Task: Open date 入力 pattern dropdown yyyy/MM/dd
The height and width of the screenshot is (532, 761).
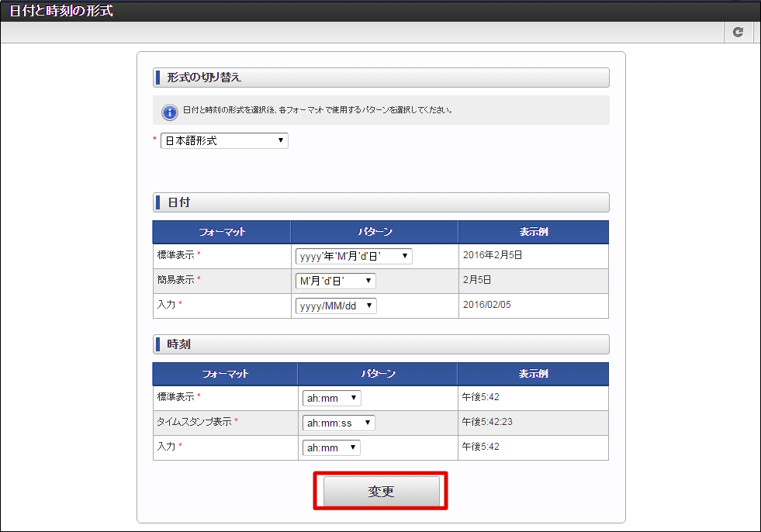Action: point(336,306)
